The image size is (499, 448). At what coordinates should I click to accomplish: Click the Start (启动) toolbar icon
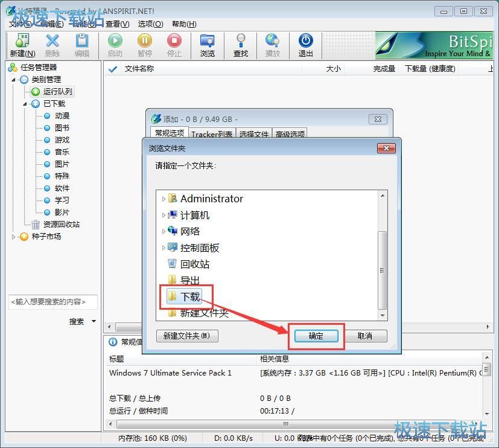point(115,45)
